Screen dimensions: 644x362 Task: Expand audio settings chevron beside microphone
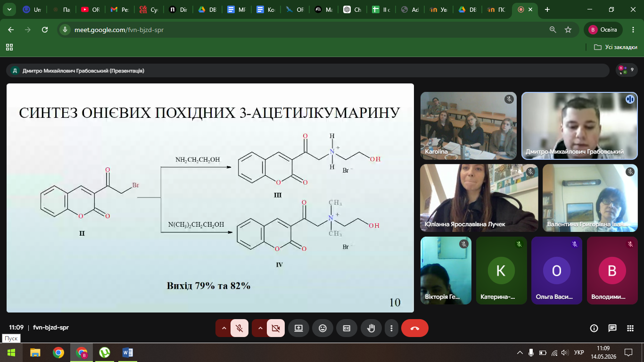pos(223,328)
